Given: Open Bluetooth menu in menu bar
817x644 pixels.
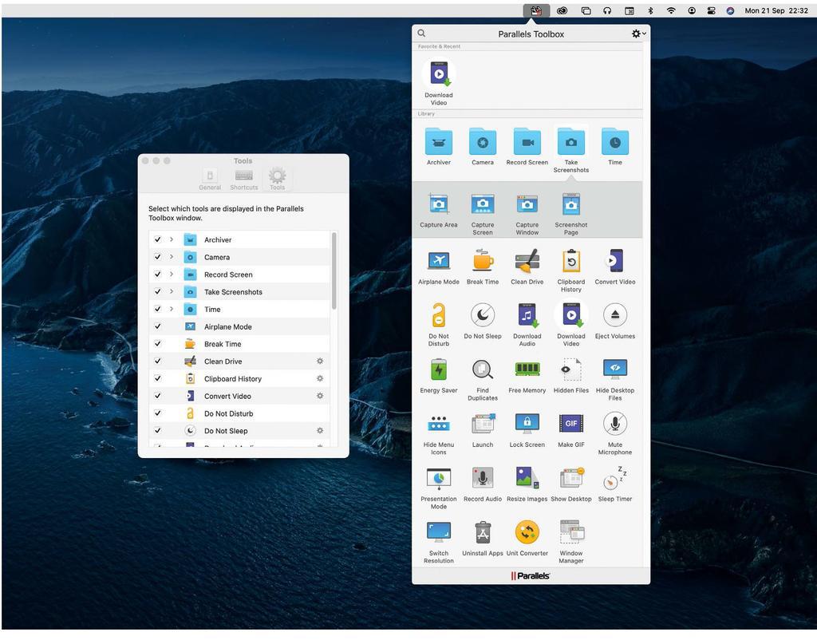Looking at the screenshot, I should (x=650, y=10).
